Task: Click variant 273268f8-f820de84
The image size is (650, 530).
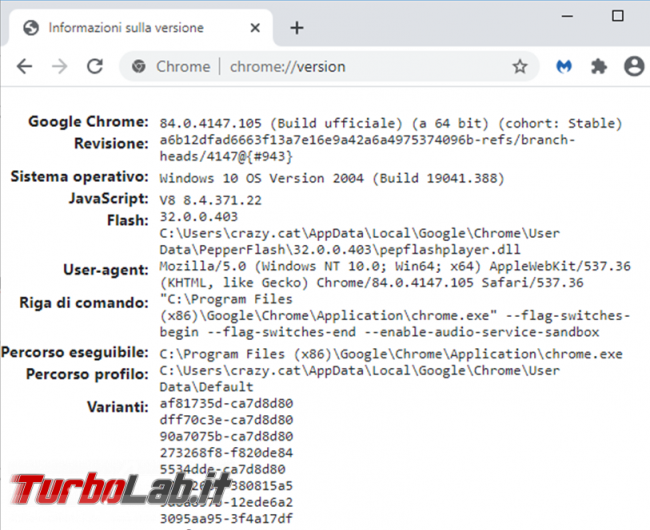Action: pos(226,453)
